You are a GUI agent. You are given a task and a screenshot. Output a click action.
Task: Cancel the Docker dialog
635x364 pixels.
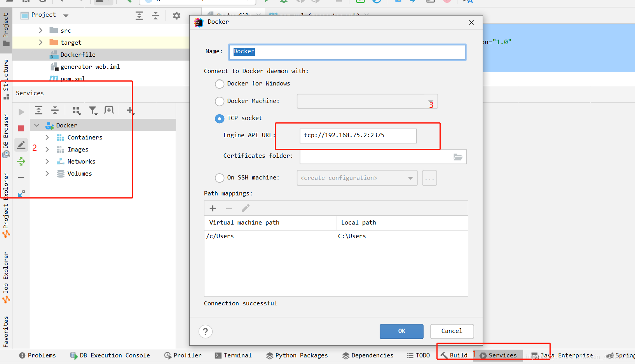pos(452,331)
